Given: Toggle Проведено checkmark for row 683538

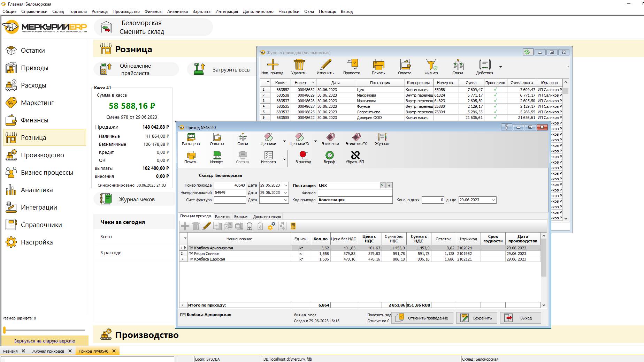Looking at the screenshot, I should 495,95.
